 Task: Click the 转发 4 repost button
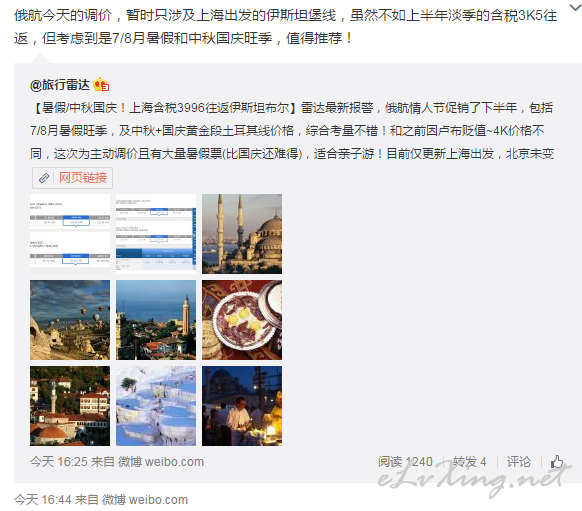pos(469,462)
